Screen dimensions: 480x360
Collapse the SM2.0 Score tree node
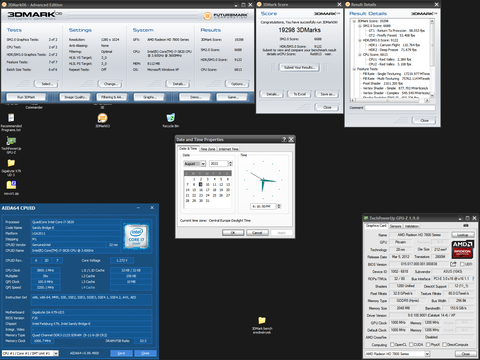(360, 26)
